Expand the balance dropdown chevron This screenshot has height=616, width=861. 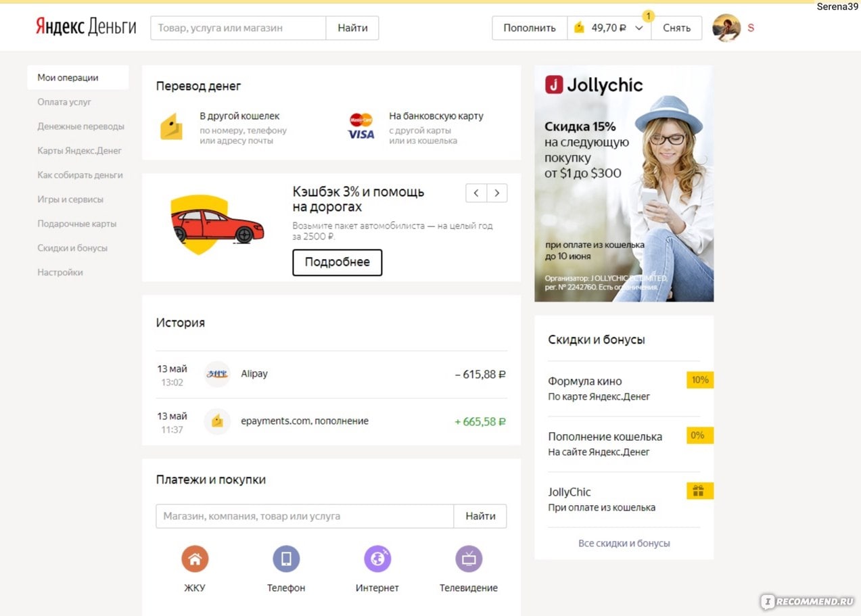point(639,28)
